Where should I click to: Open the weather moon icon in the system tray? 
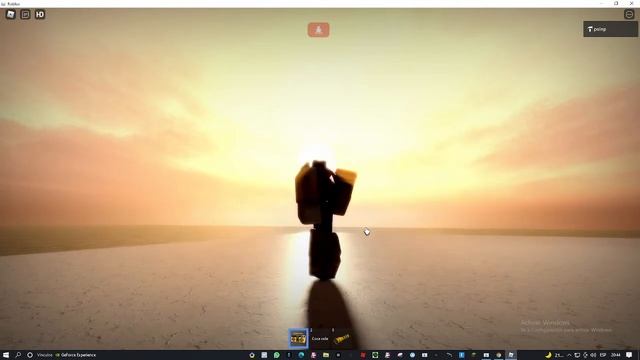pyautogui.click(x=549, y=355)
